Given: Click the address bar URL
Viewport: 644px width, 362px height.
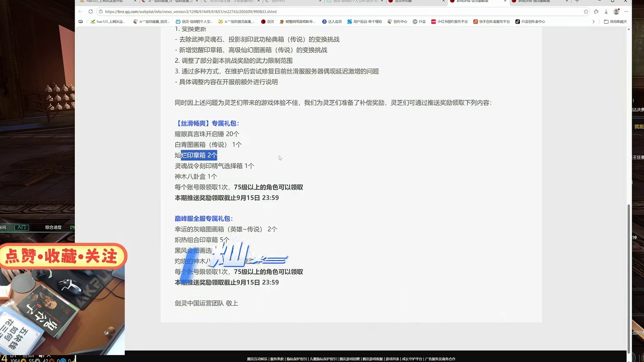Looking at the screenshot, I should coord(191,11).
